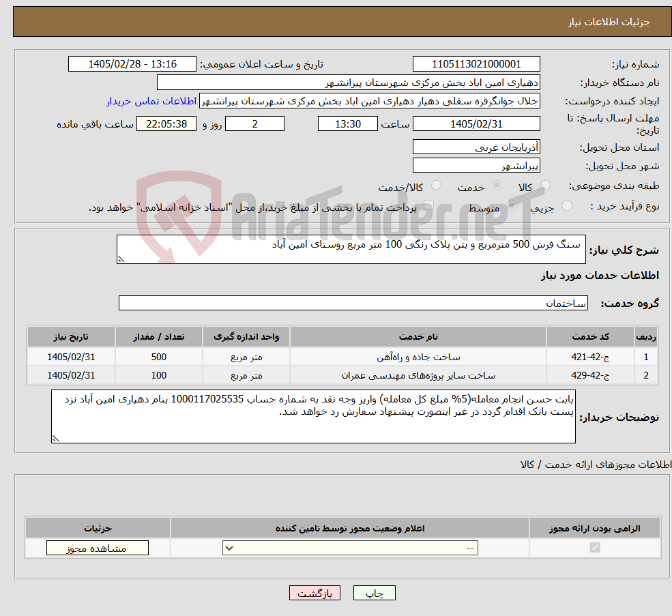672x616 pixels.
Task: Click the delivery province آذربایجان غربی field
Action: tap(476, 147)
